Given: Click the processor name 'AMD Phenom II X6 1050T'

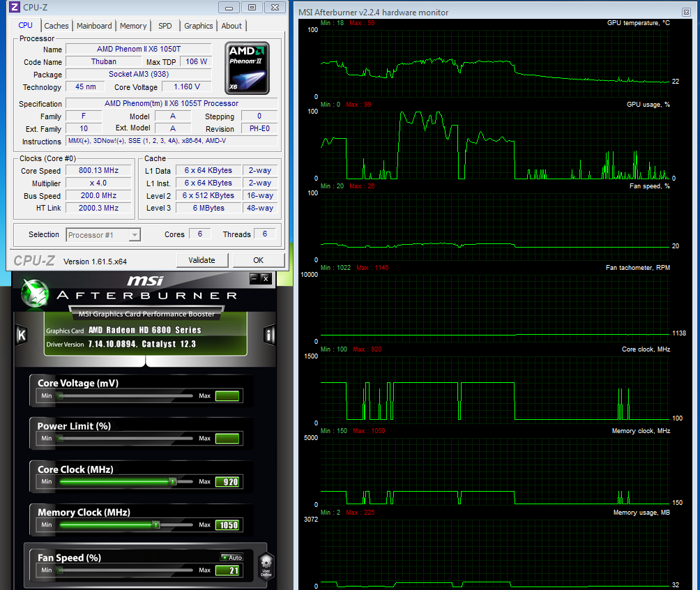Looking at the screenshot, I should 139,49.
